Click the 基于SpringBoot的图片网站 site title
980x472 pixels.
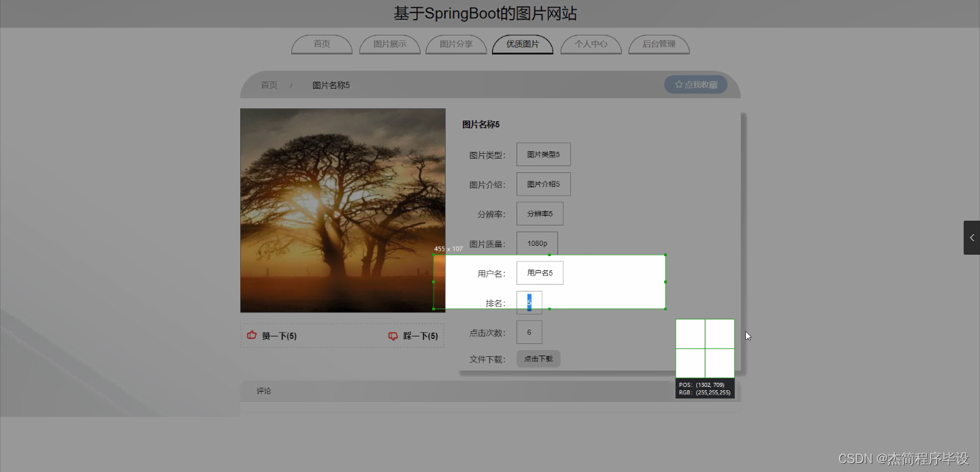tap(485, 14)
